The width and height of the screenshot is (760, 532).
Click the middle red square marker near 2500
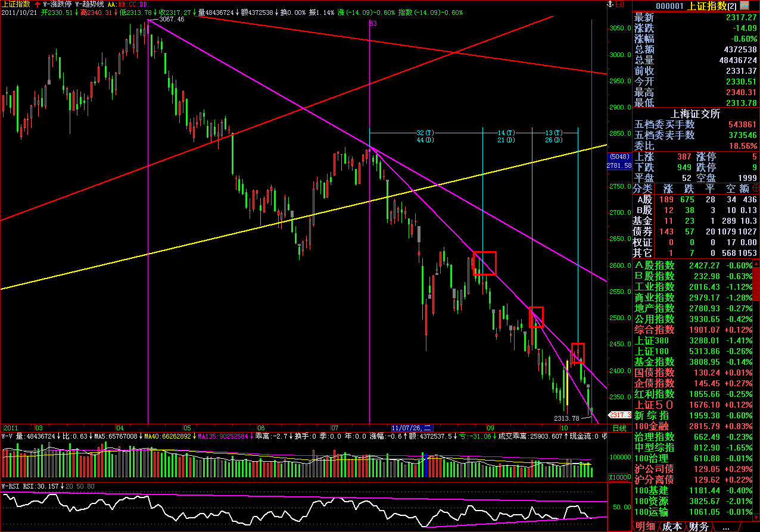click(536, 317)
